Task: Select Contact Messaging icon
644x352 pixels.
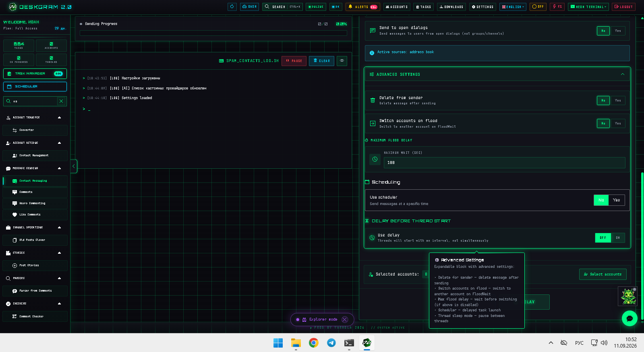Action: click(15, 181)
